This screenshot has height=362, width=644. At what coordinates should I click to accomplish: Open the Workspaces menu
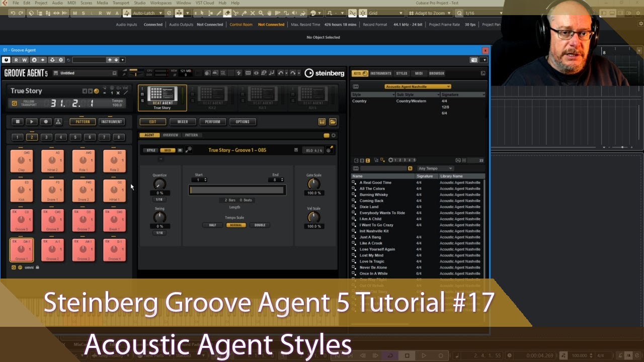pyautogui.click(x=161, y=3)
